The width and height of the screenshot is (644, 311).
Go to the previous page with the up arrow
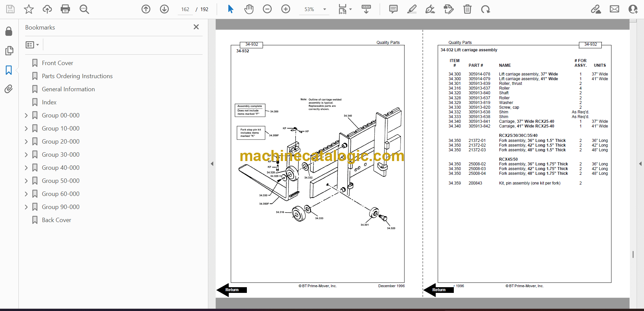[146, 9]
